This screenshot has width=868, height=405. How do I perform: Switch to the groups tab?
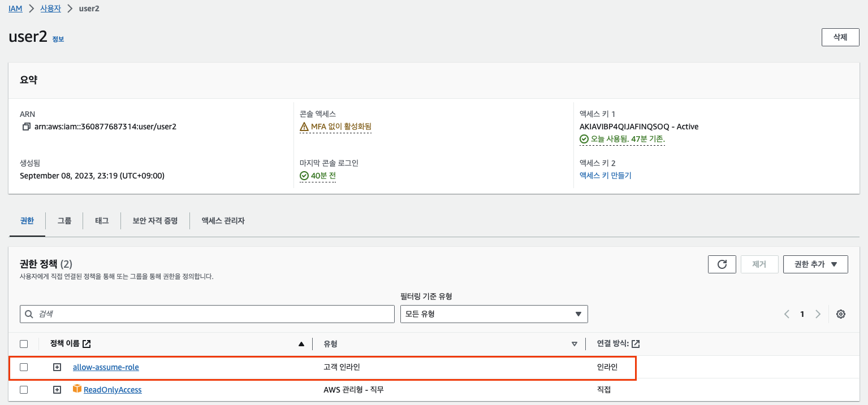64,221
